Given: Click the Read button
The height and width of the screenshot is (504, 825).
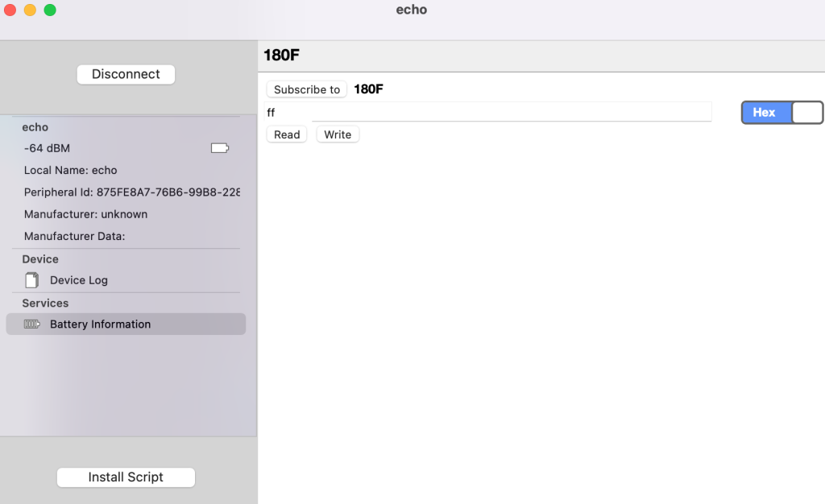Looking at the screenshot, I should coord(287,134).
